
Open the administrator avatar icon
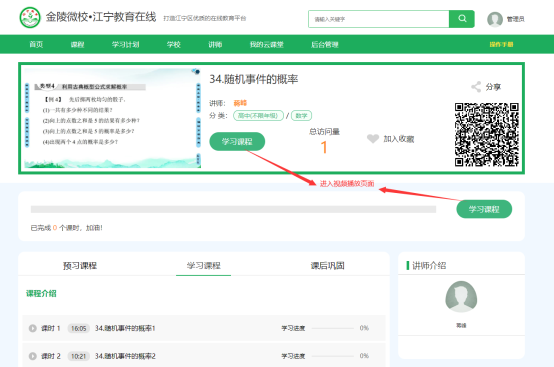(x=495, y=19)
